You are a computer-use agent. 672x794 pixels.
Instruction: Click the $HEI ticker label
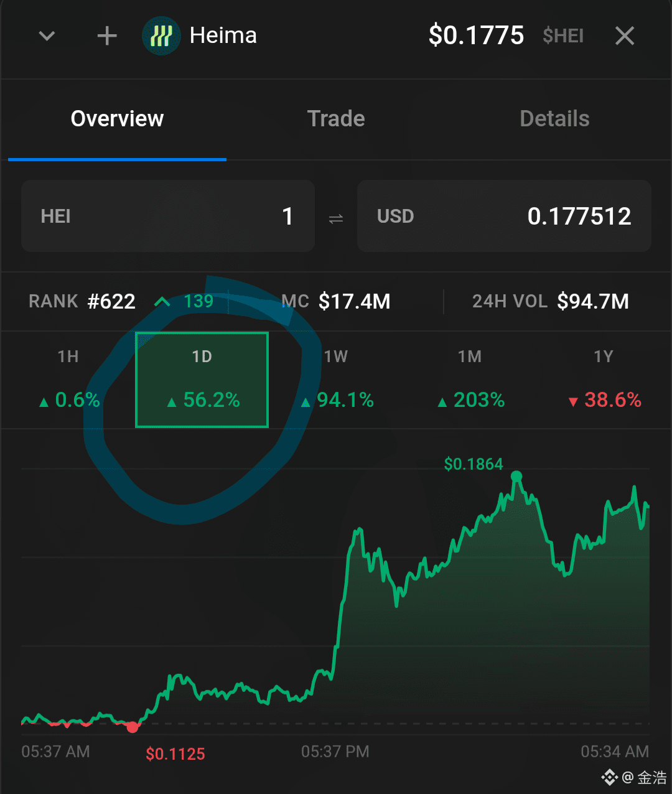[x=563, y=36]
